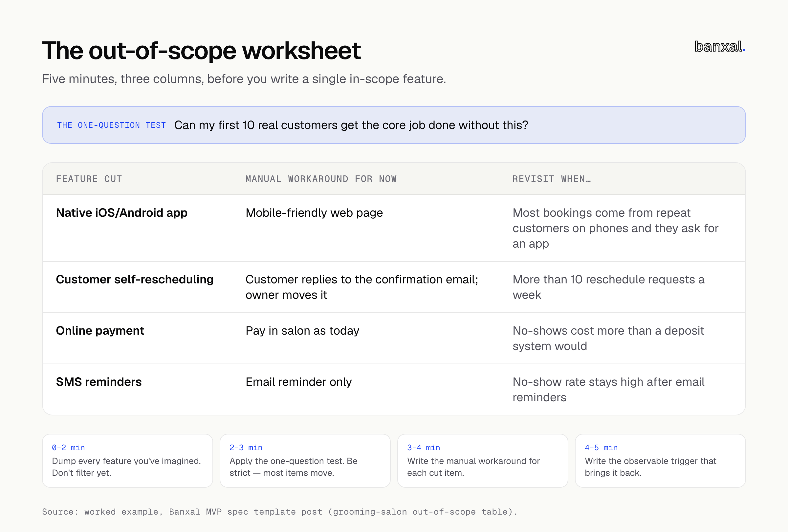The width and height of the screenshot is (788, 532).
Task: Select the 'SMS reminders' cell
Action: (x=99, y=382)
